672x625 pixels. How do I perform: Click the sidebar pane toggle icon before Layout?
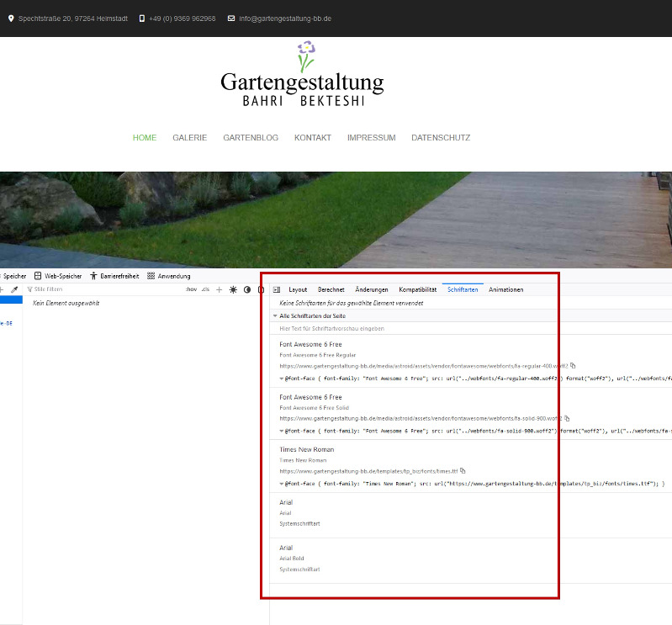coord(277,289)
